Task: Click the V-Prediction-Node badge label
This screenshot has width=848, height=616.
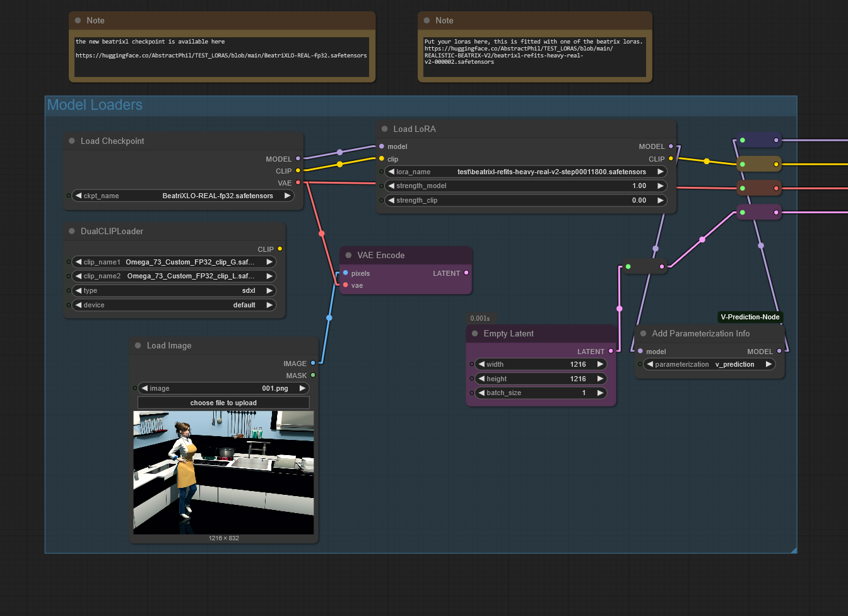Action: 750,317
